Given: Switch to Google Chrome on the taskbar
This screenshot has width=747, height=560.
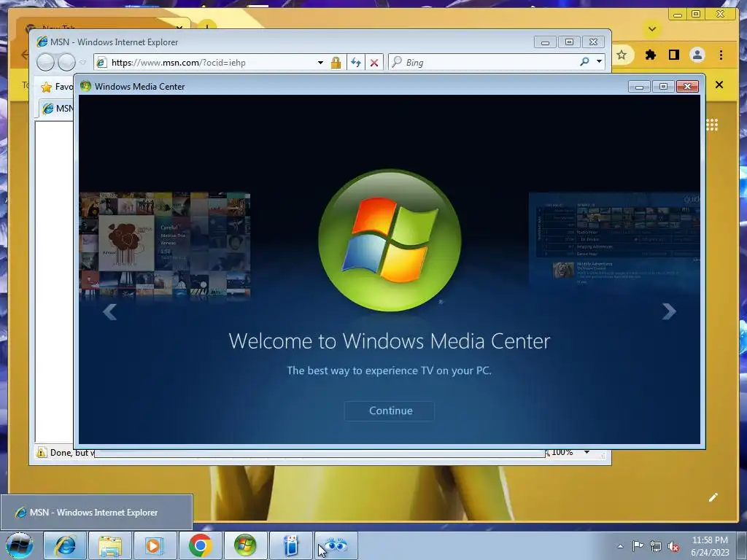Looking at the screenshot, I should pyautogui.click(x=200, y=545).
